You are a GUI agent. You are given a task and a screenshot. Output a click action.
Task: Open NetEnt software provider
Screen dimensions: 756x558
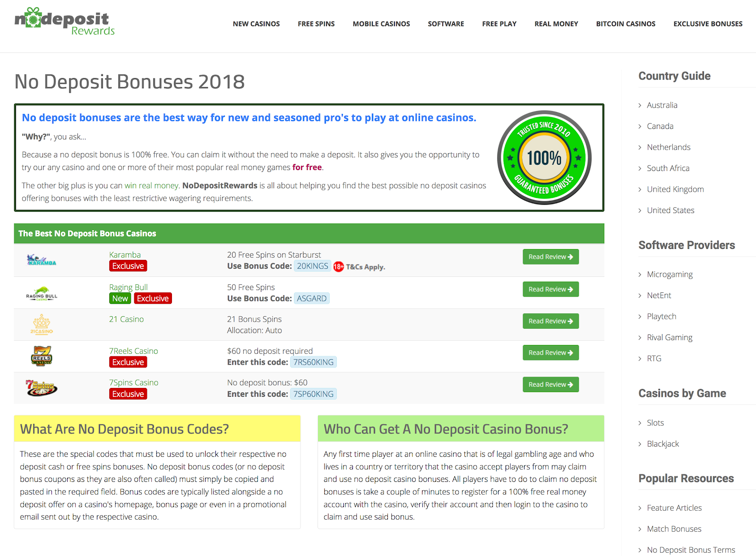(659, 295)
